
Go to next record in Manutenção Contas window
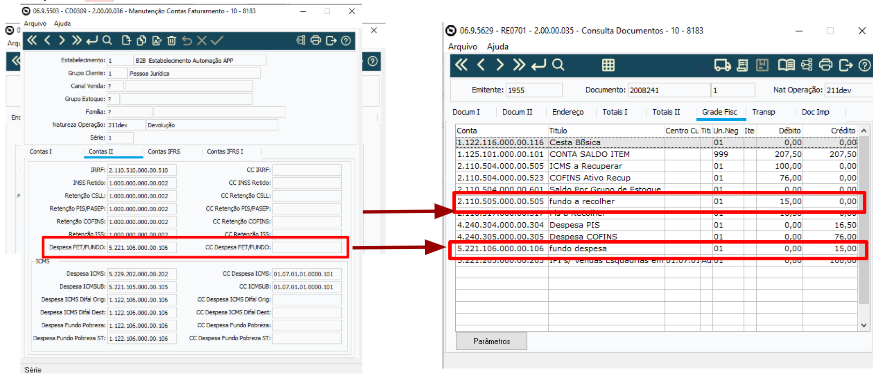[x=62, y=40]
